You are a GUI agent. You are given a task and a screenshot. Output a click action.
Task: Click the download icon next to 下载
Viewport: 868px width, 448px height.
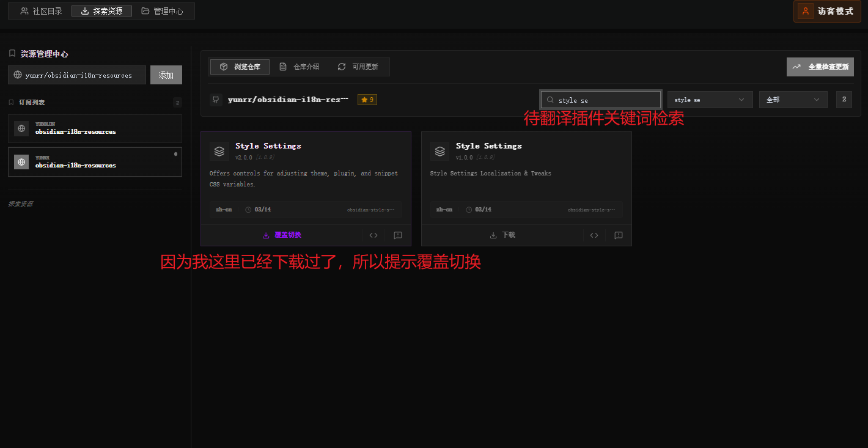pyautogui.click(x=493, y=235)
